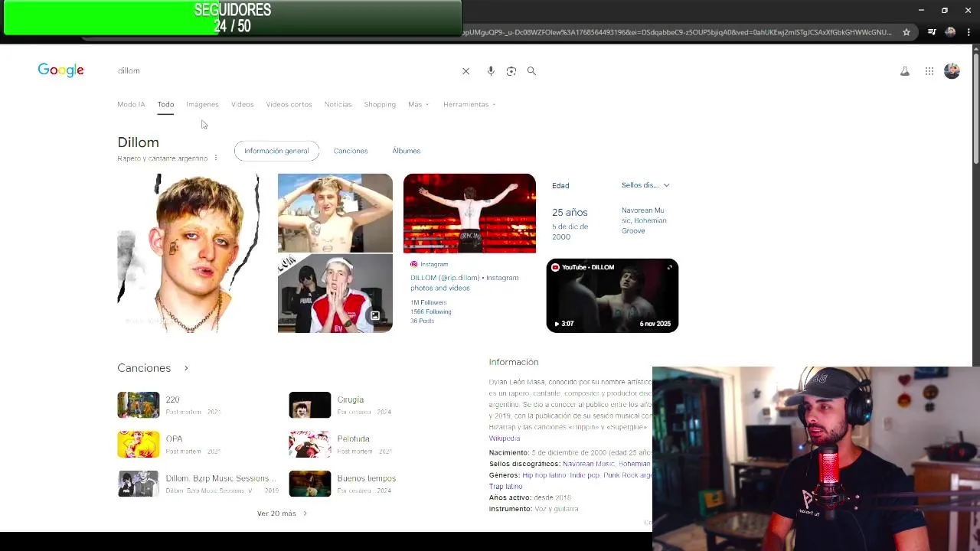Open the song Cirugía
Image resolution: width=980 pixels, height=551 pixels.
[351, 399]
